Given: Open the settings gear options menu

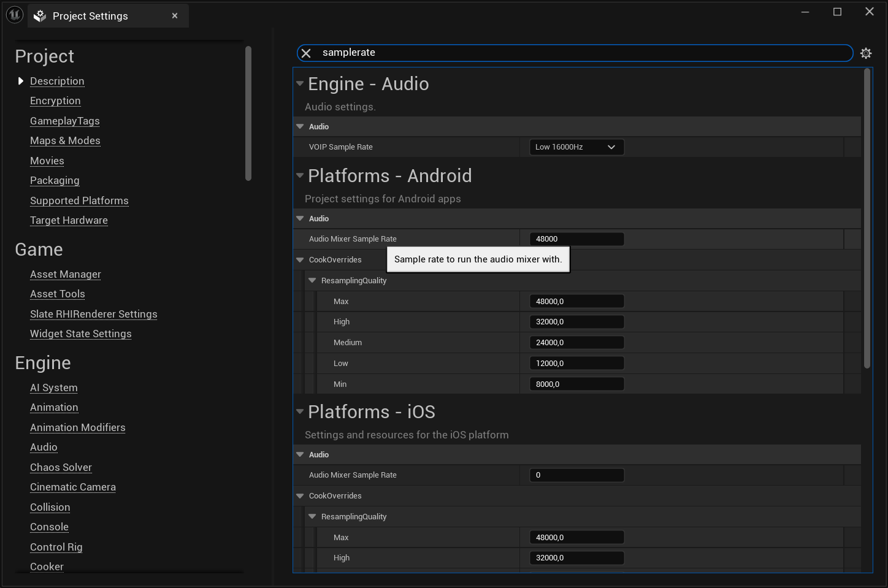Looking at the screenshot, I should pyautogui.click(x=865, y=53).
